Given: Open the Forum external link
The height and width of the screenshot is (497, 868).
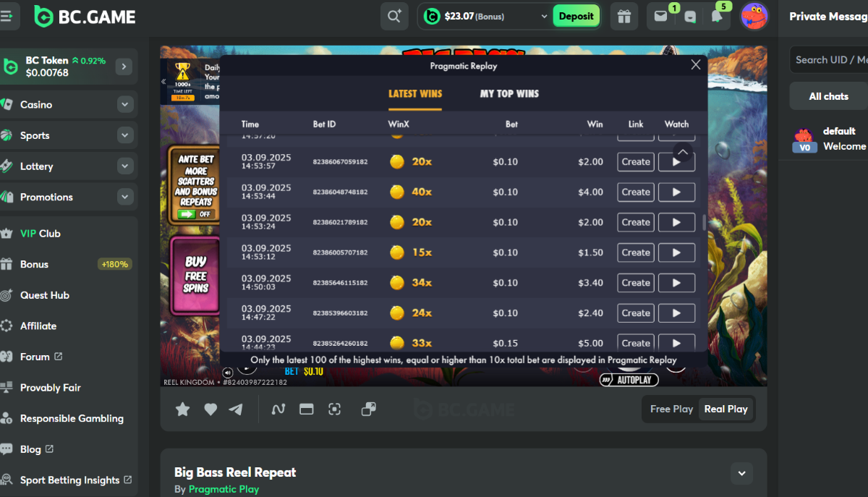Looking at the screenshot, I should [41, 357].
